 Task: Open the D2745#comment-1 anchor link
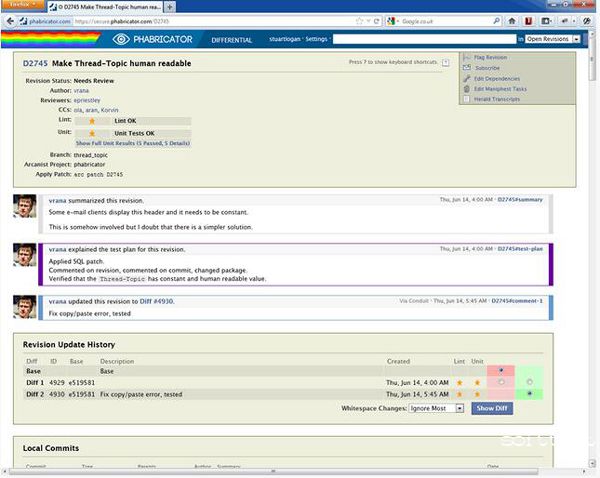(517, 301)
